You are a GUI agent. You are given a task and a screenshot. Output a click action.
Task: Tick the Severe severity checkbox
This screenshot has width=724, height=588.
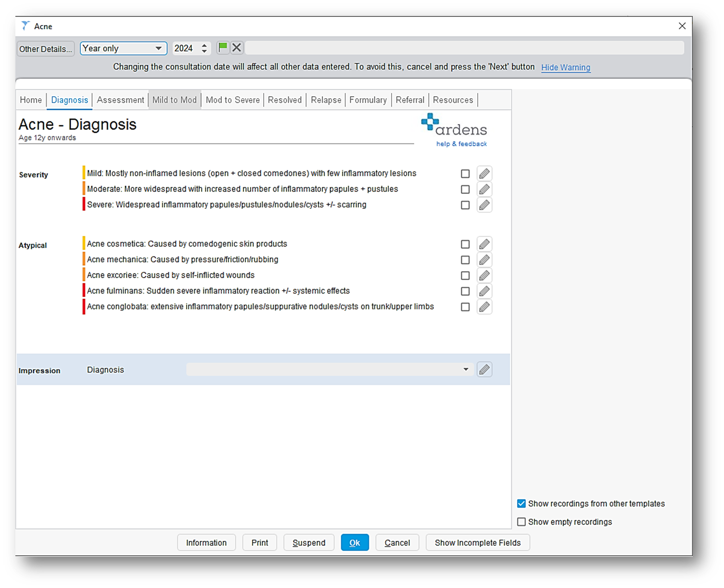coord(465,205)
